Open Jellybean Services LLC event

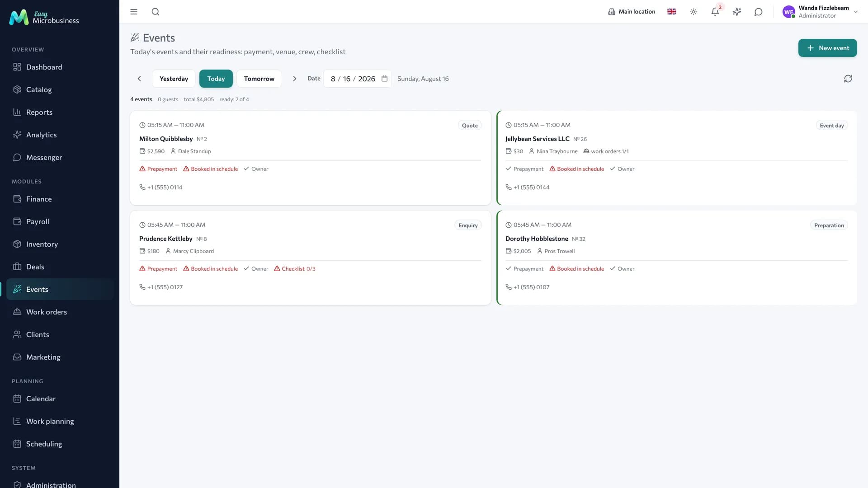677,158
